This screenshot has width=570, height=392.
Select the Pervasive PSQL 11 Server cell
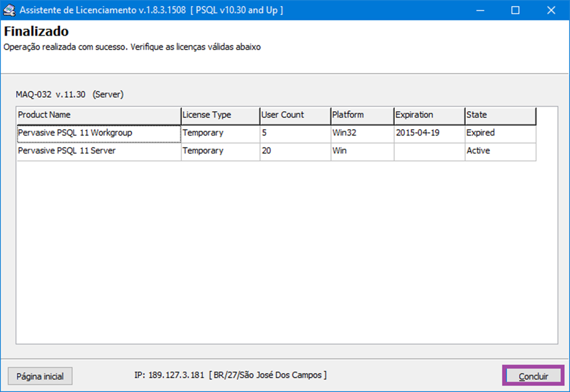point(99,152)
